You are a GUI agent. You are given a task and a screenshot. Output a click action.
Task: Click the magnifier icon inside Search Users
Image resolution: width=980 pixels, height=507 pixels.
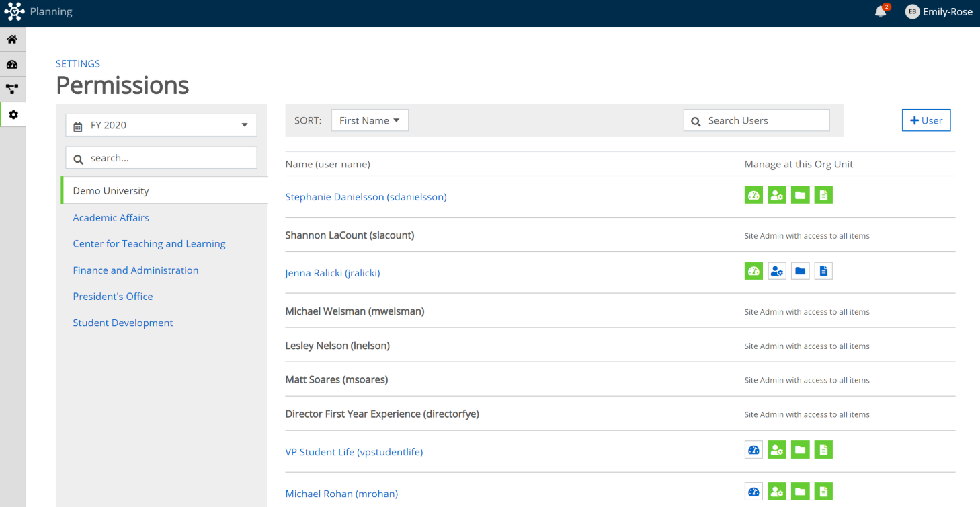696,120
